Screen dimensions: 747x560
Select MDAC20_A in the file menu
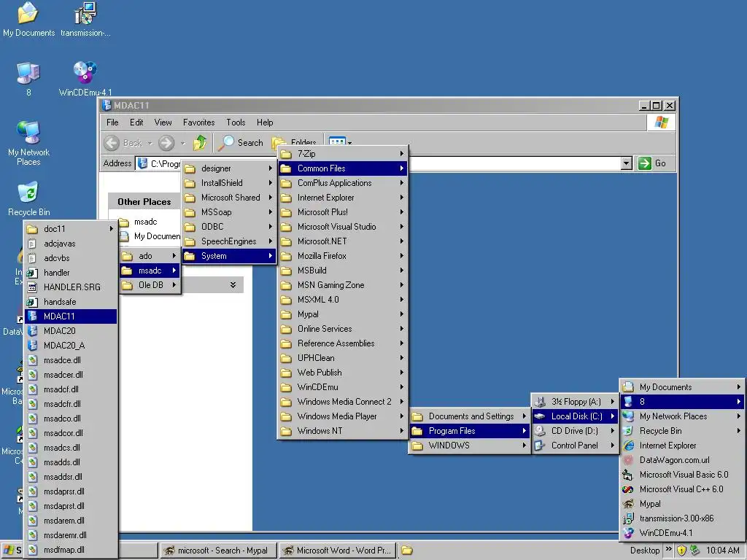[71, 345]
